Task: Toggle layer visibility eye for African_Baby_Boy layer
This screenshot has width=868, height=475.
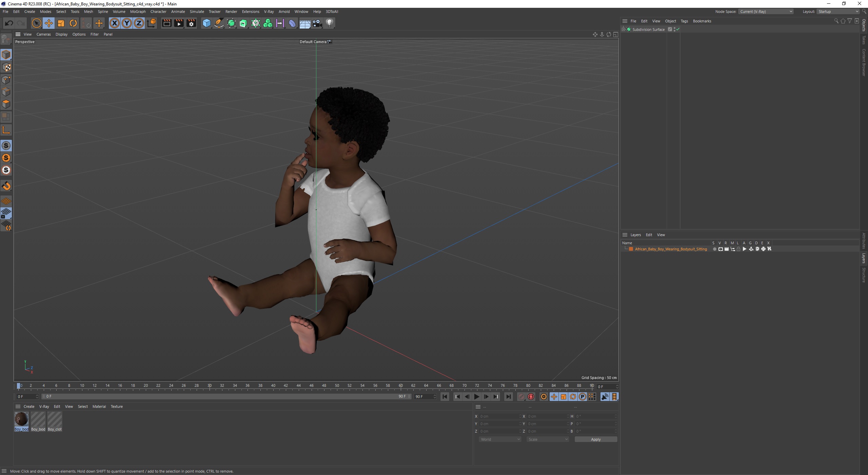Action: click(721, 249)
